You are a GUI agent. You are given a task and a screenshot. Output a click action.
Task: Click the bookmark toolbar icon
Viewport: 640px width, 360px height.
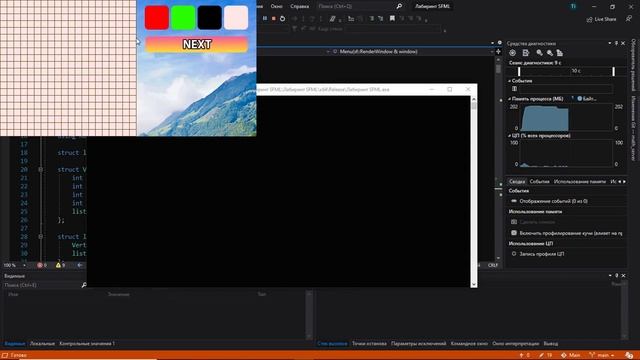392,18
